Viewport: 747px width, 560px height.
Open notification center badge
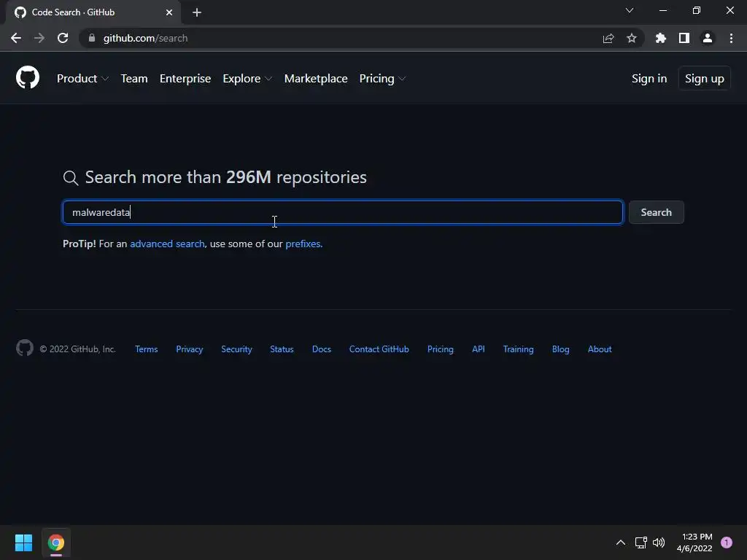coord(727,542)
